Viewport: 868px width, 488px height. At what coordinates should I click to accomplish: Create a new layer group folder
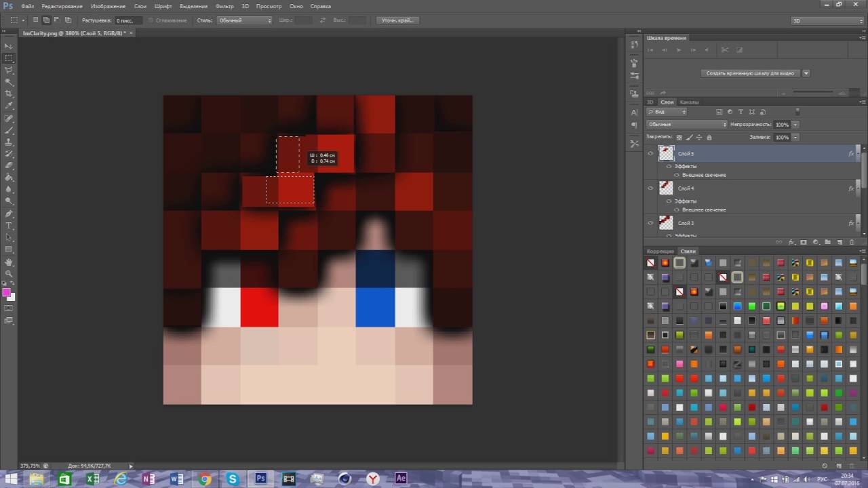coord(828,242)
